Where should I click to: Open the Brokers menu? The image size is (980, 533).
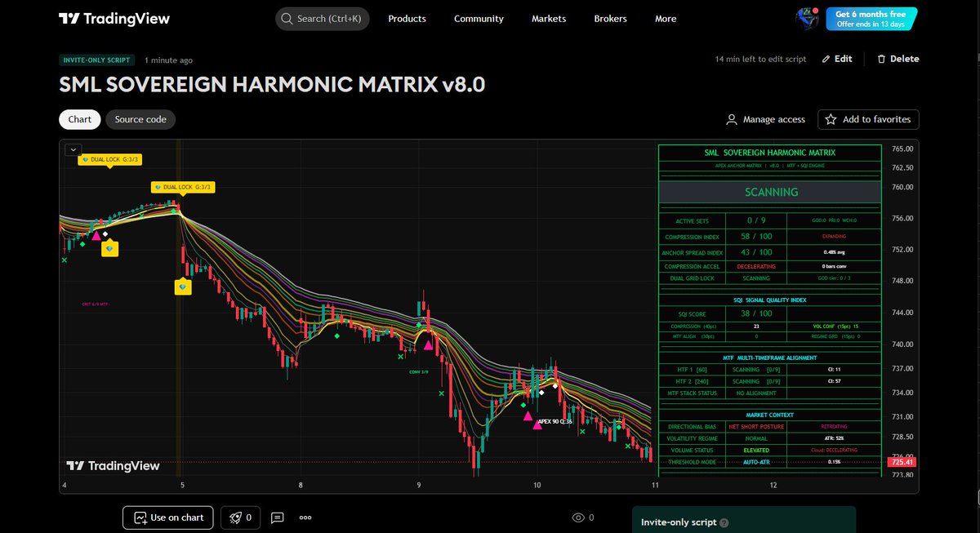pos(611,19)
